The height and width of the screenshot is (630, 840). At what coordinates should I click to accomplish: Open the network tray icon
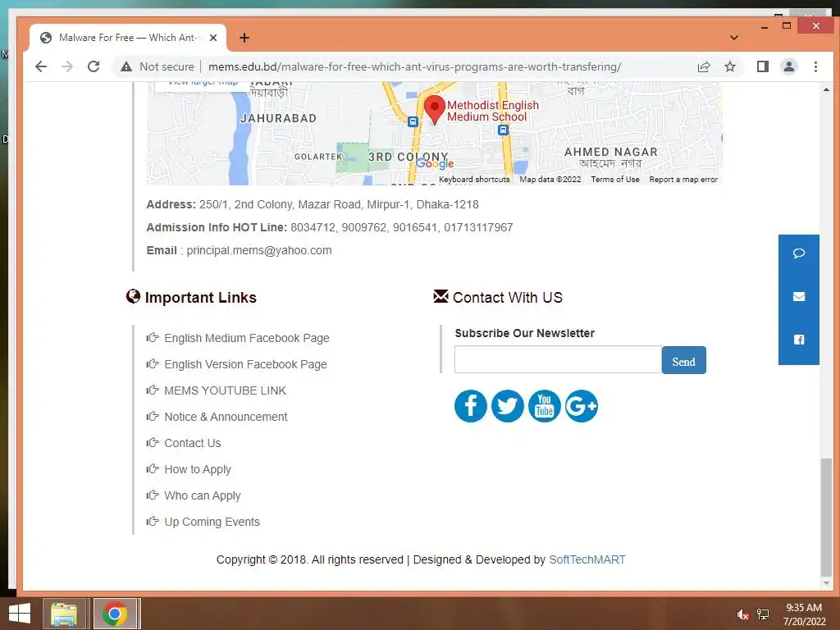coord(762,614)
